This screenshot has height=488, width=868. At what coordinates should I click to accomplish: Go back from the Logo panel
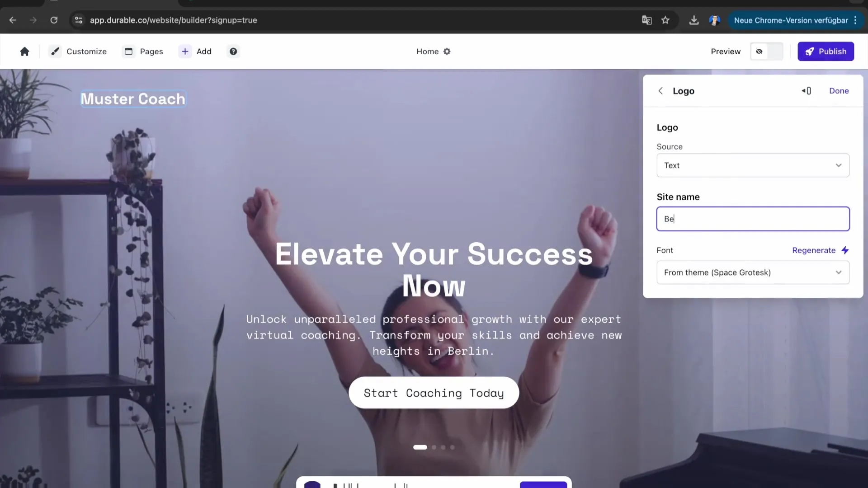click(x=660, y=91)
